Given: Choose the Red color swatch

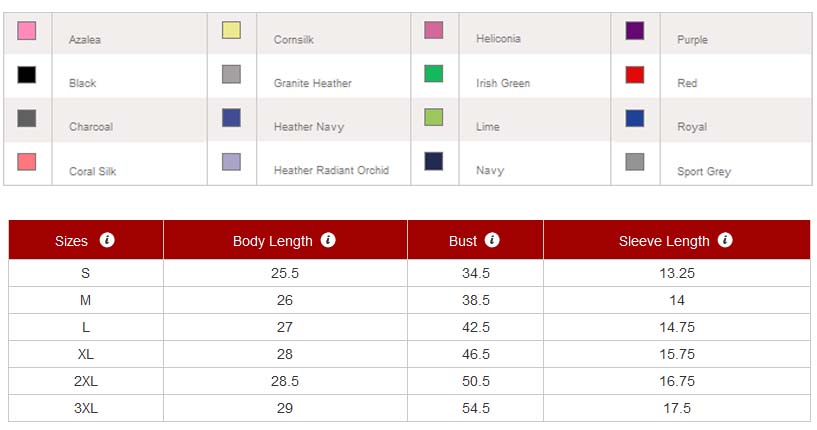Looking at the screenshot, I should click(x=635, y=74).
